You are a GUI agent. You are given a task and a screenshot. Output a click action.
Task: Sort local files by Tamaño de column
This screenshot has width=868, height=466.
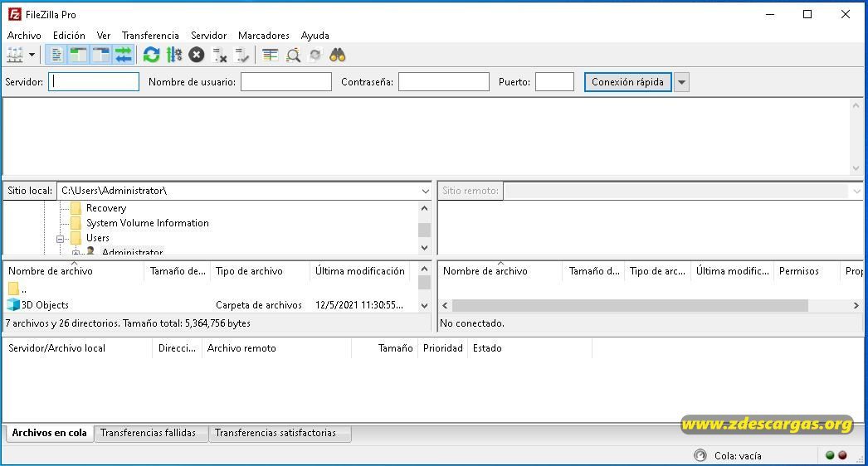tap(177, 270)
